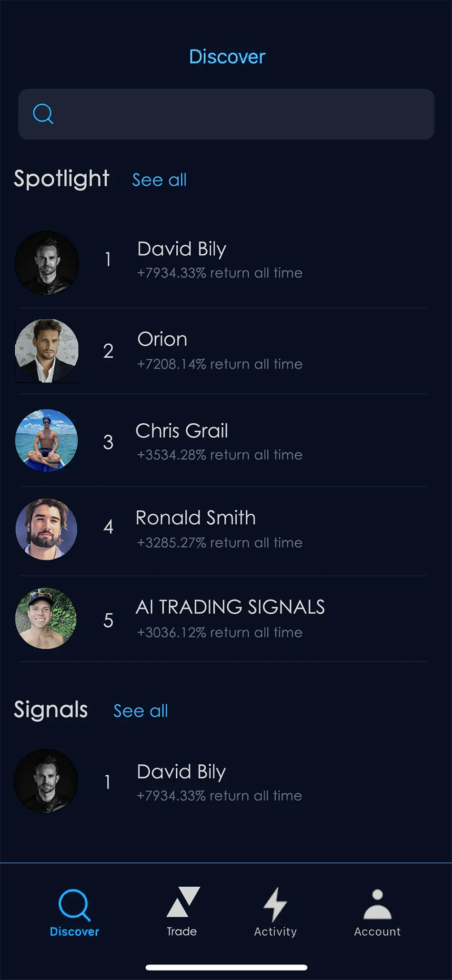Click the search magnifier icon
This screenshot has width=452, height=980.
[x=43, y=114]
